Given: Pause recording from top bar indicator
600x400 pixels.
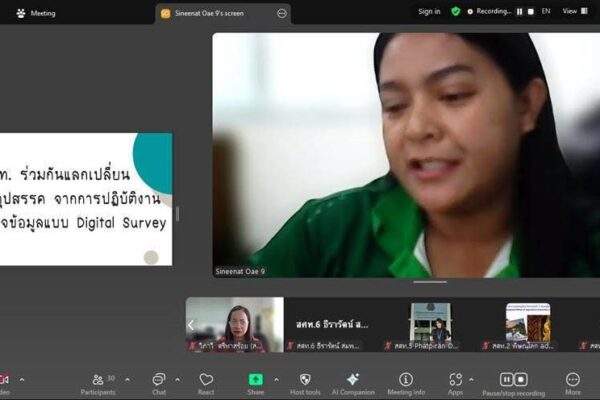Looking at the screenshot, I should pyautogui.click(x=519, y=12).
